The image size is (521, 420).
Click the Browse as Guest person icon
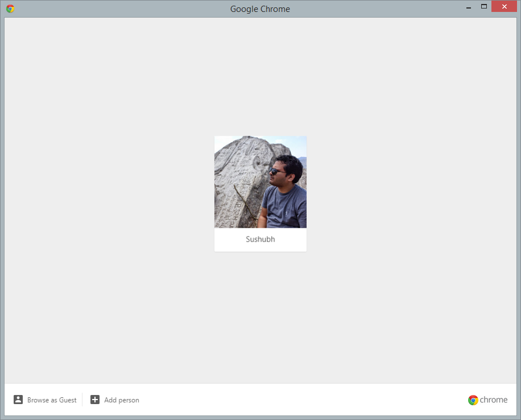[x=18, y=400]
